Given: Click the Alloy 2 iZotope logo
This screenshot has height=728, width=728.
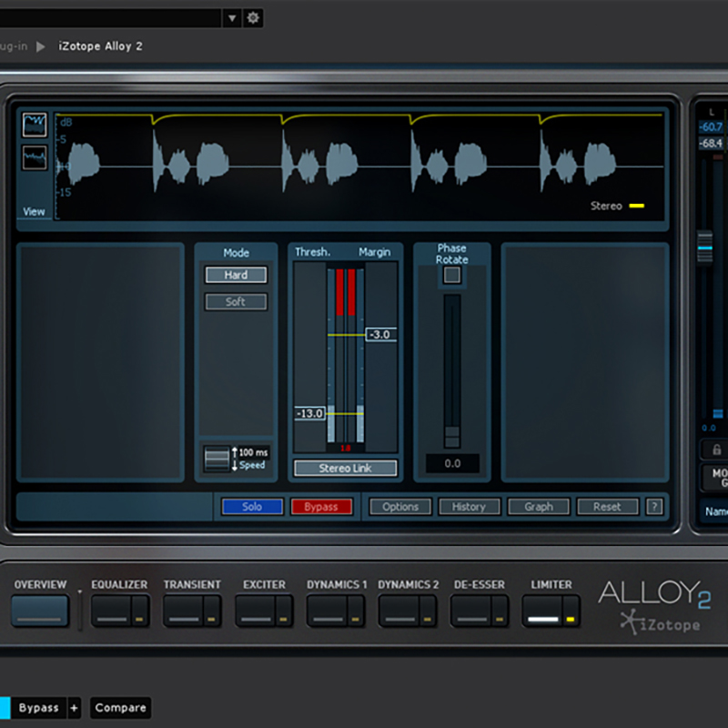Looking at the screenshot, I should click(x=654, y=606).
